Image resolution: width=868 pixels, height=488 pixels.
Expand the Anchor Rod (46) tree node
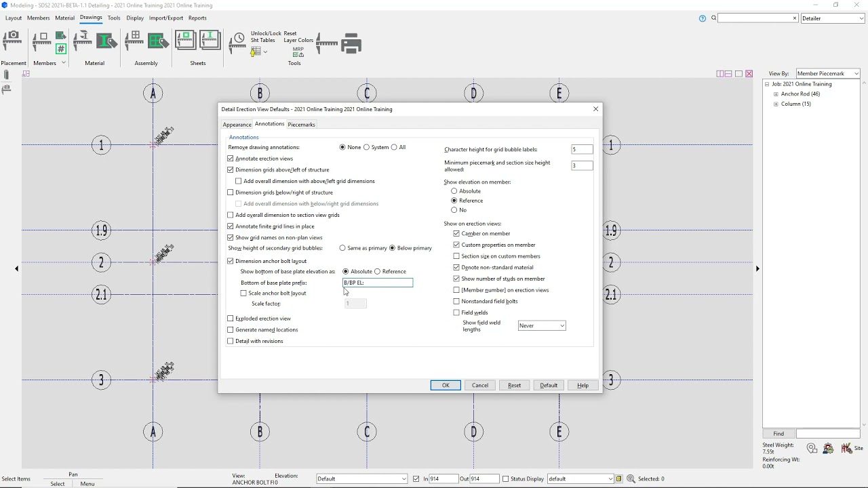pyautogui.click(x=776, y=94)
